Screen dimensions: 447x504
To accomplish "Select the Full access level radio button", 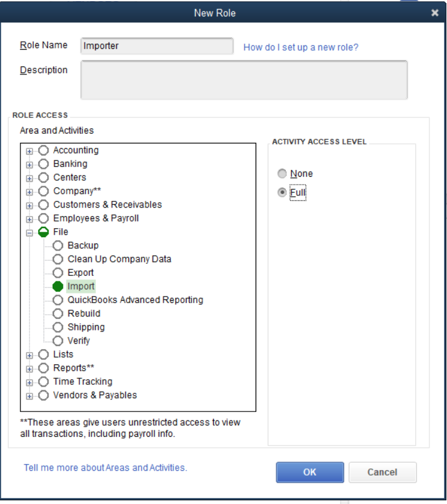I will click(x=282, y=192).
